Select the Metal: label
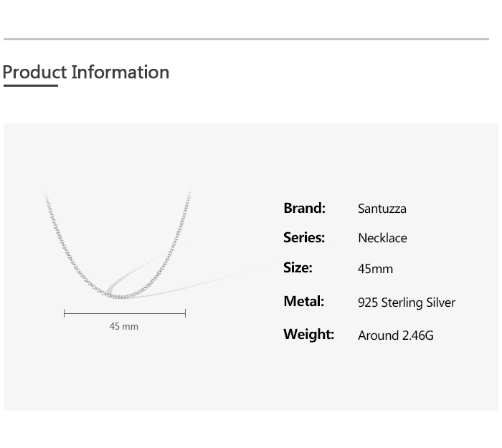The width and height of the screenshot is (502, 448). [x=303, y=301]
